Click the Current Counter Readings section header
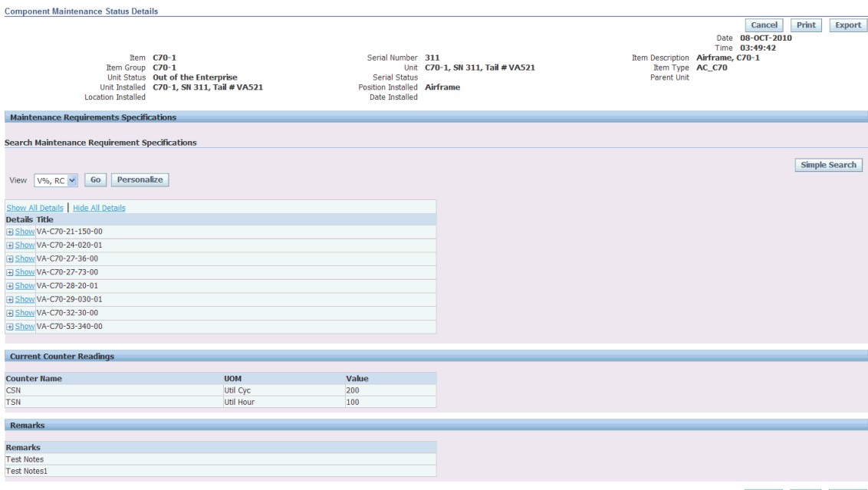 436,356
